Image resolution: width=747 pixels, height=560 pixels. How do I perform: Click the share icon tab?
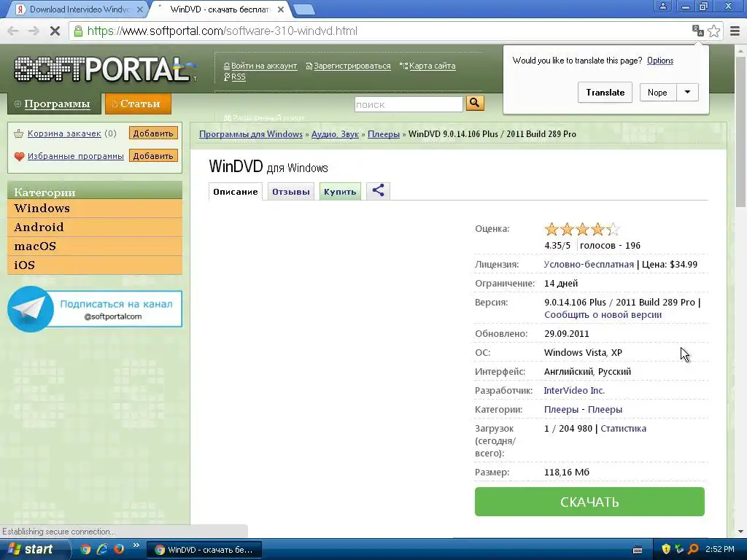click(x=379, y=191)
